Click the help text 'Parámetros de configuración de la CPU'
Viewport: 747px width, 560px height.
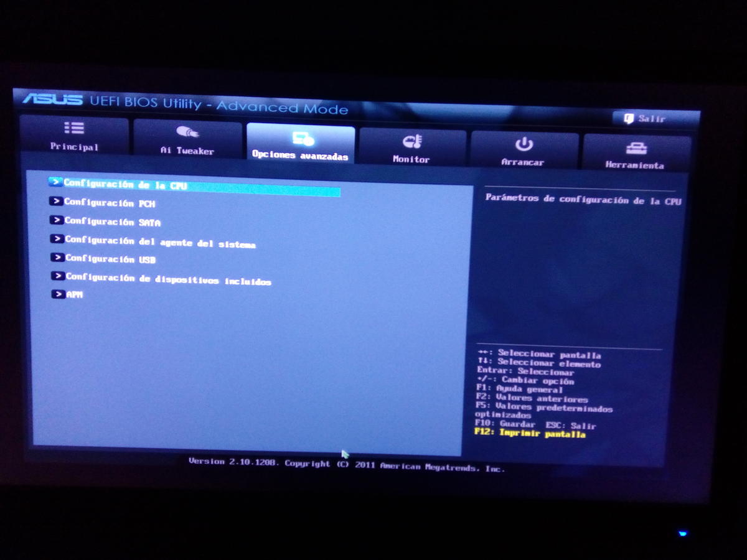coord(583,200)
